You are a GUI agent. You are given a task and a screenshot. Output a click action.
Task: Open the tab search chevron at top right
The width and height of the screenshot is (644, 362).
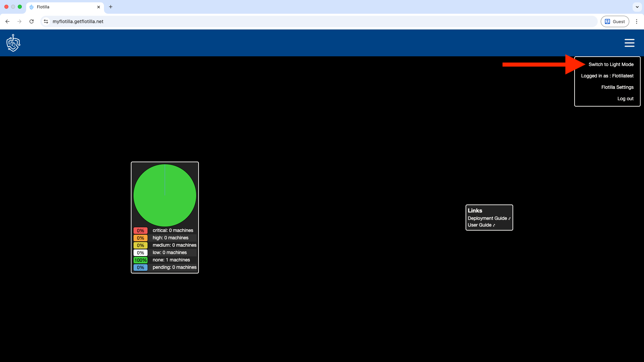pyautogui.click(x=637, y=7)
